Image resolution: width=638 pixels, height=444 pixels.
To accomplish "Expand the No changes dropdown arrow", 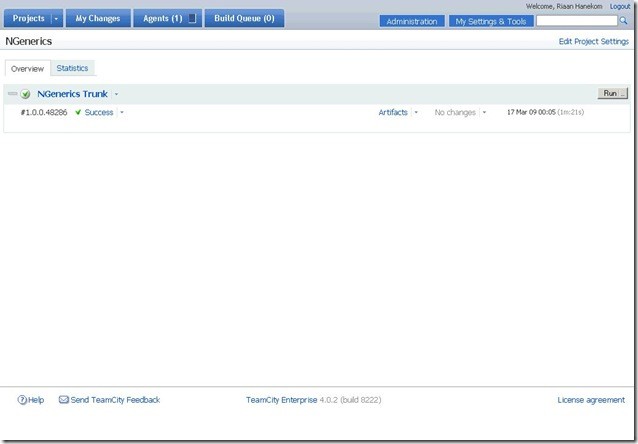I will pos(484,112).
